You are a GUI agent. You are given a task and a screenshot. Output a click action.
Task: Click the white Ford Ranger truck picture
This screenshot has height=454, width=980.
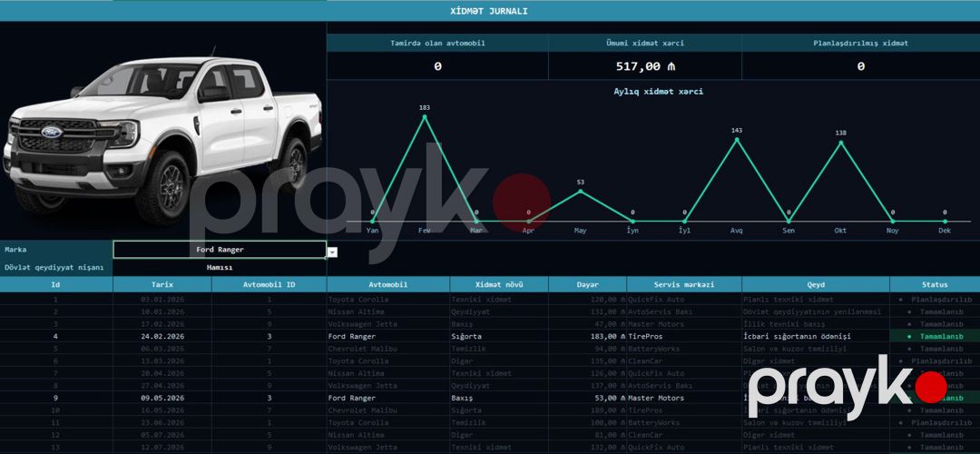[x=162, y=140]
